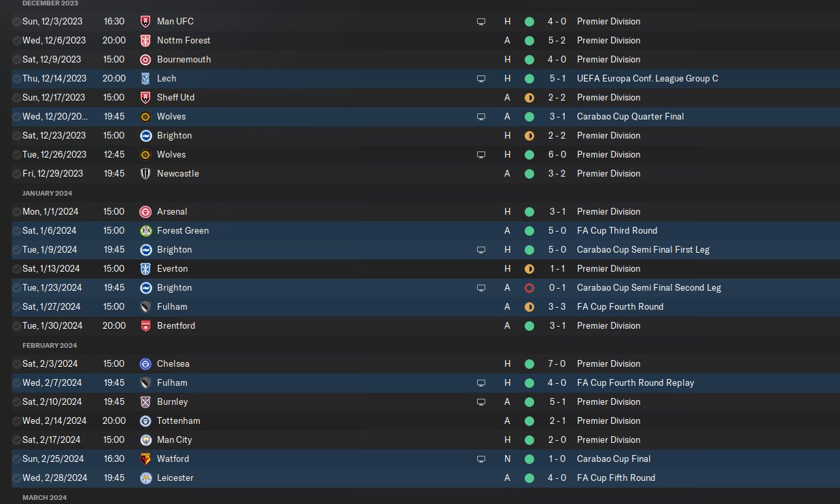This screenshot has width=840, height=504.
Task: Click the Tottenham club badge
Action: (145, 421)
